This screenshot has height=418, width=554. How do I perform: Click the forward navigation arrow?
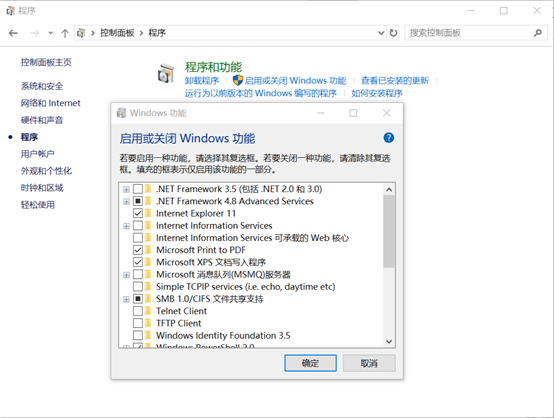35,33
